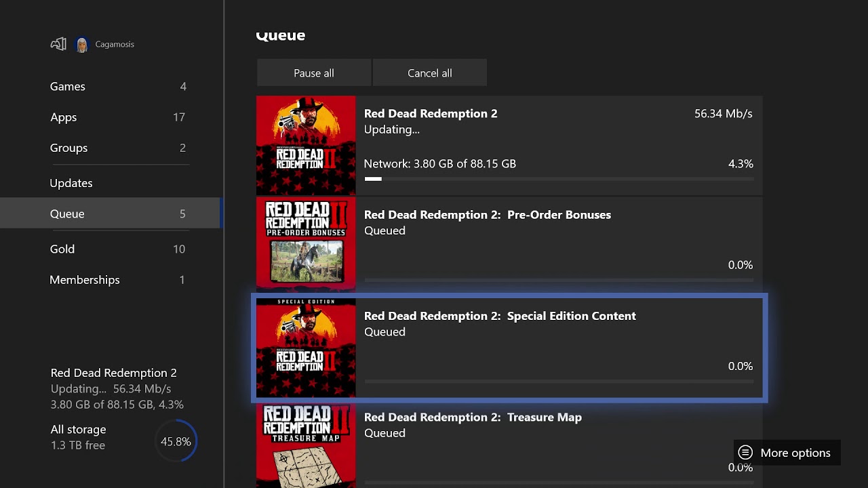
Task: Click the notifications icon beside the Cagamosis avatar
Action: 58,44
